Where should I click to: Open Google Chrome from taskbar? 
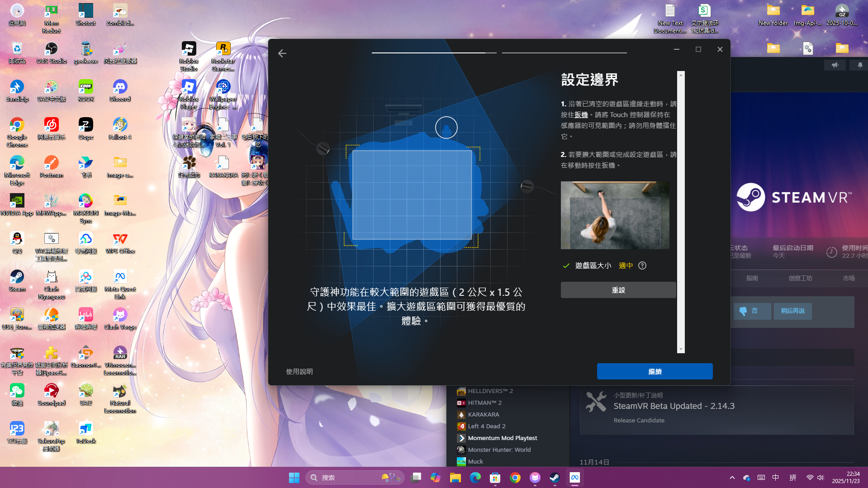click(515, 478)
